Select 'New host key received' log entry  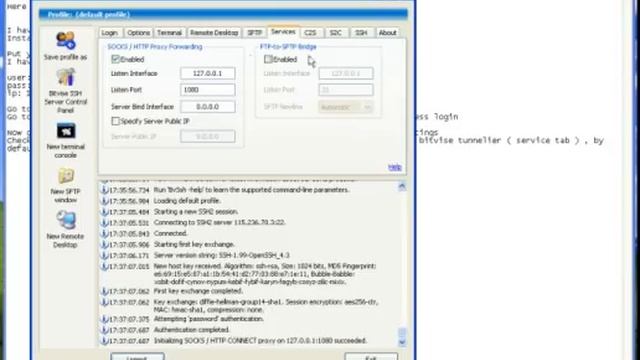pyautogui.click(x=264, y=274)
